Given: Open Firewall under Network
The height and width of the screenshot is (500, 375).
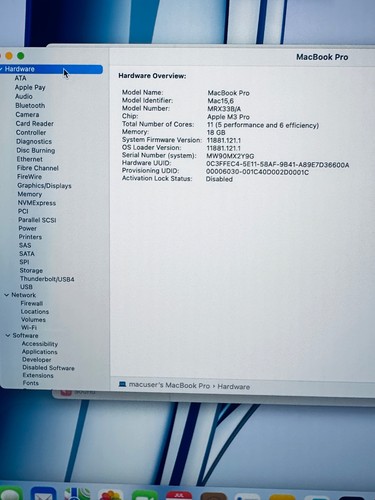Looking at the screenshot, I should [32, 303].
